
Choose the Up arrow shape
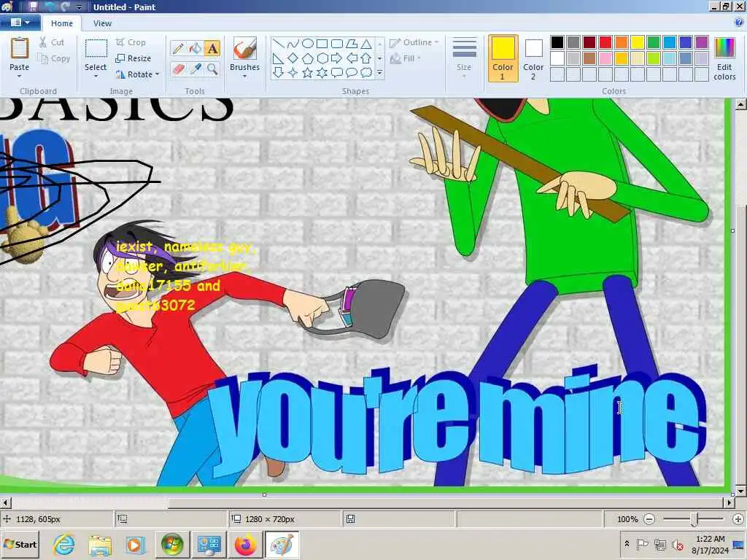coord(366,58)
